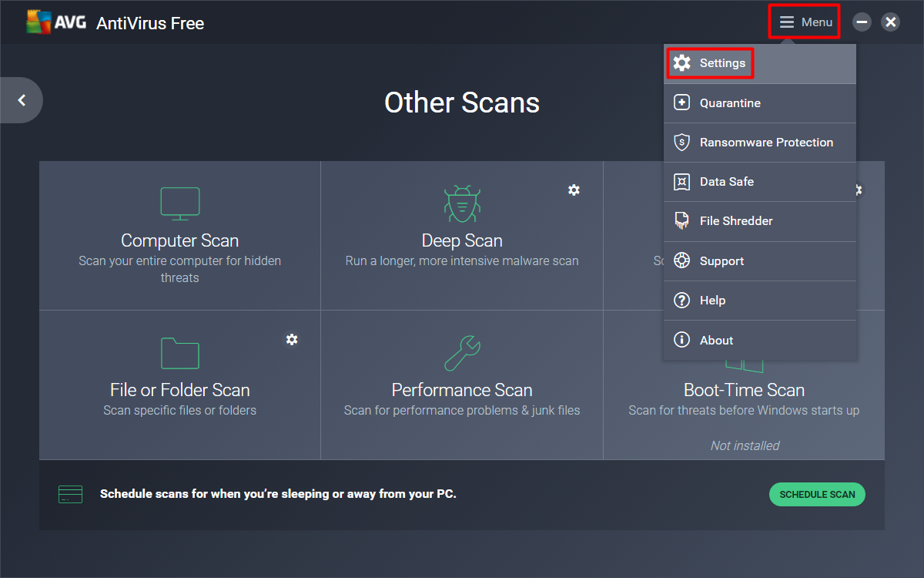Click the Deep Scan bug icon
The width and height of the screenshot is (924, 578).
(462, 203)
